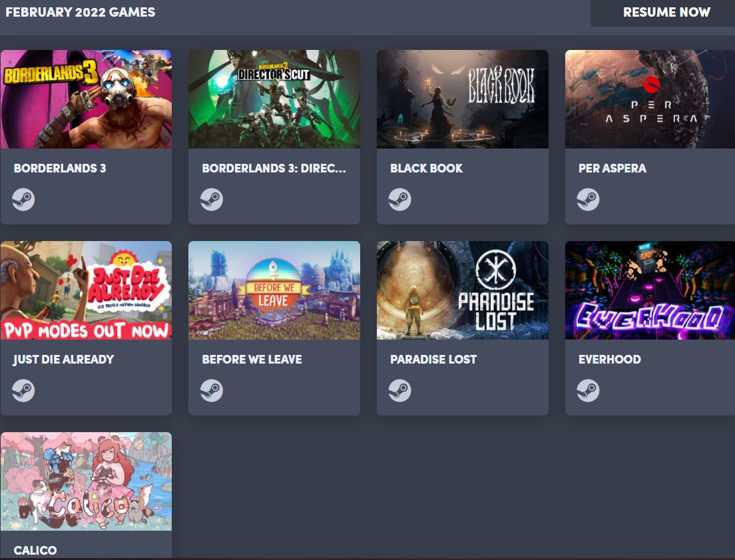
Task: Select the Director's Cut cover thumbnail
Action: click(274, 99)
